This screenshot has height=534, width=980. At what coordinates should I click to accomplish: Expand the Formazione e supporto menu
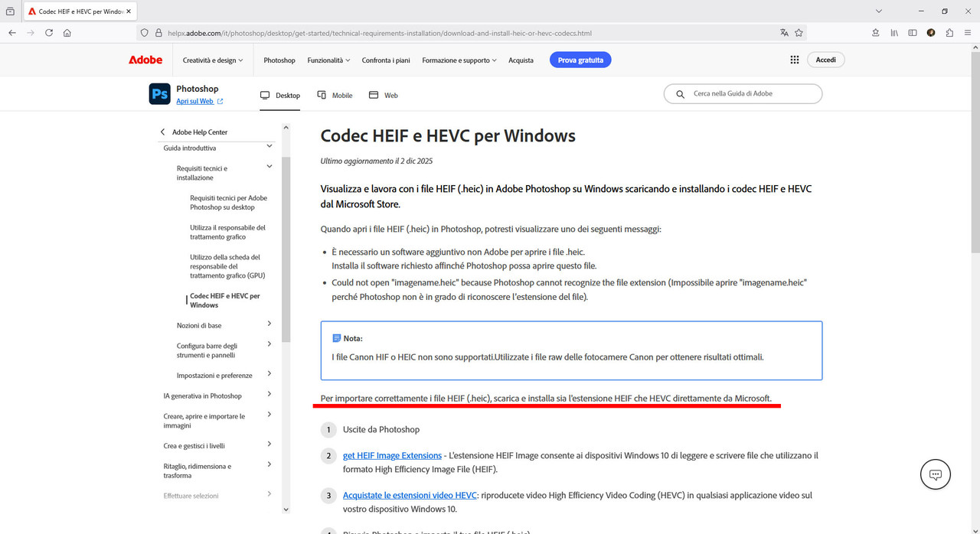[459, 60]
